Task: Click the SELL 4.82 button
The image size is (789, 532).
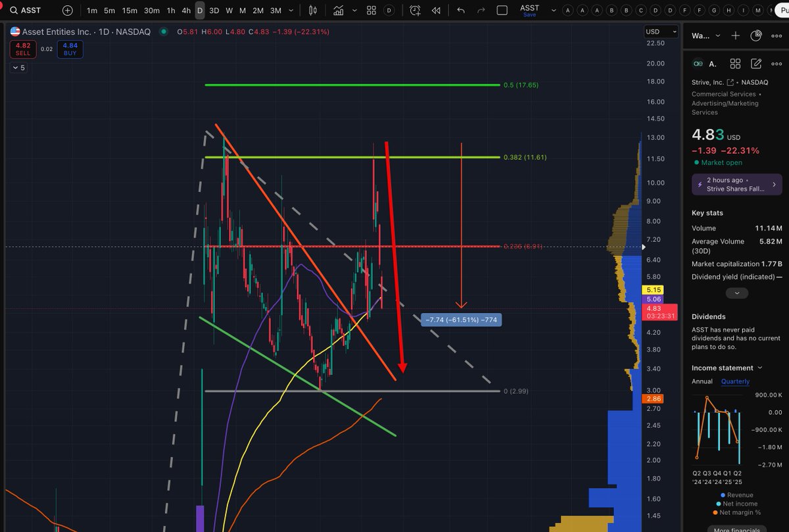Action: [x=23, y=49]
